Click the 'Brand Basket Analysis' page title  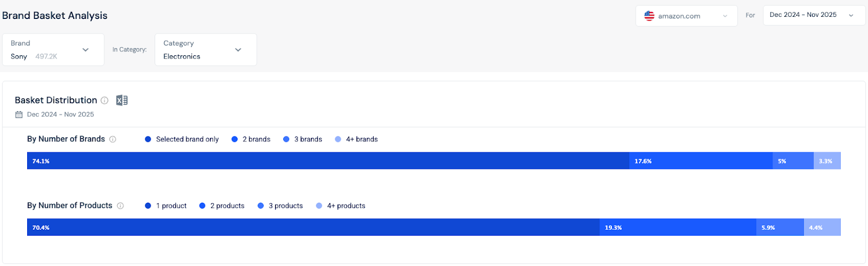point(55,16)
